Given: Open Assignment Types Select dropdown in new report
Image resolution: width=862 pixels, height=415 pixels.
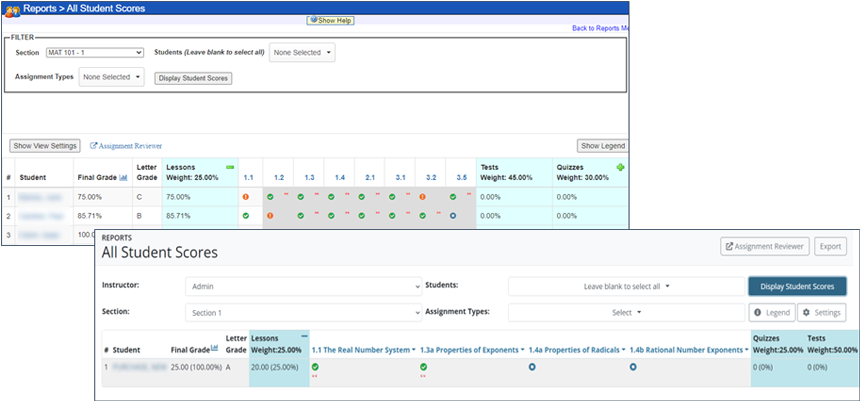Looking at the screenshot, I should [626, 312].
